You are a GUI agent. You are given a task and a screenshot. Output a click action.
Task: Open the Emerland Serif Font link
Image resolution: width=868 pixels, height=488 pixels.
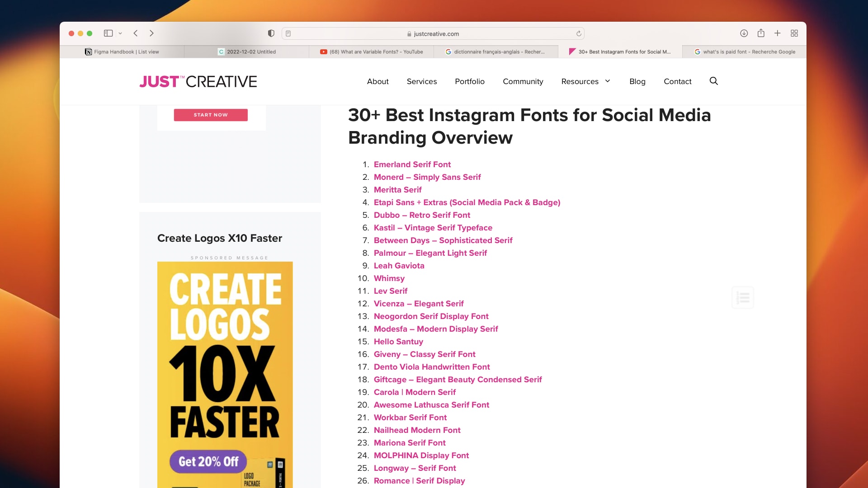pyautogui.click(x=412, y=164)
